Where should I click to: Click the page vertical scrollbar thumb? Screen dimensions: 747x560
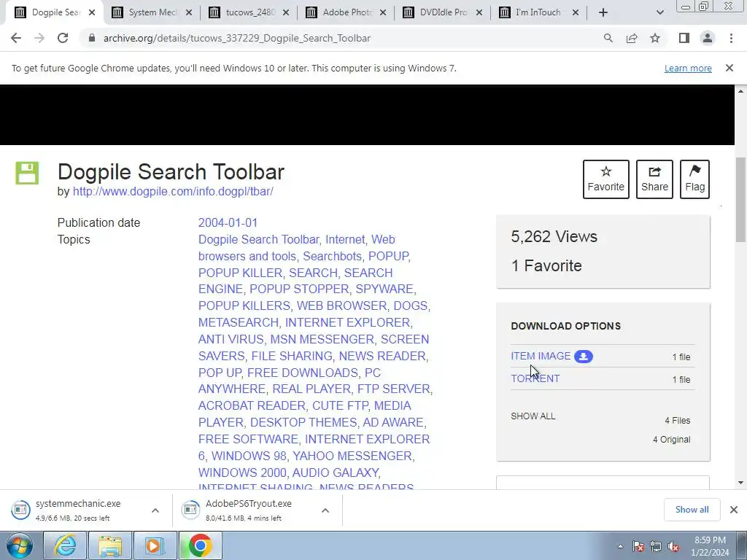point(740,200)
